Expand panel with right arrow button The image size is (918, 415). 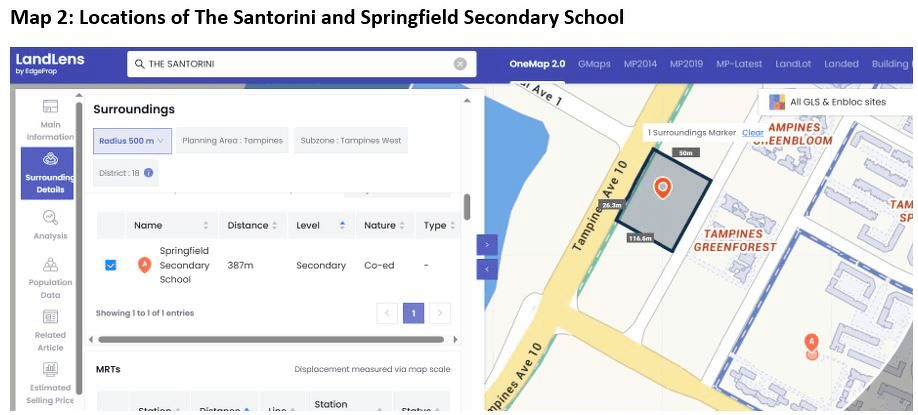pos(486,244)
